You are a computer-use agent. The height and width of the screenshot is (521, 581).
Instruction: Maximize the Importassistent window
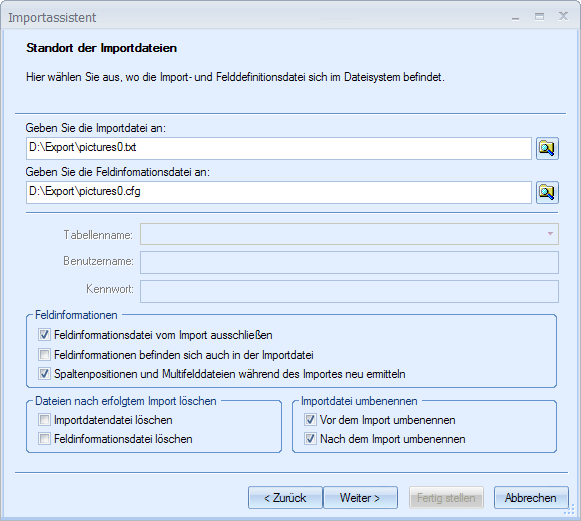tap(540, 17)
